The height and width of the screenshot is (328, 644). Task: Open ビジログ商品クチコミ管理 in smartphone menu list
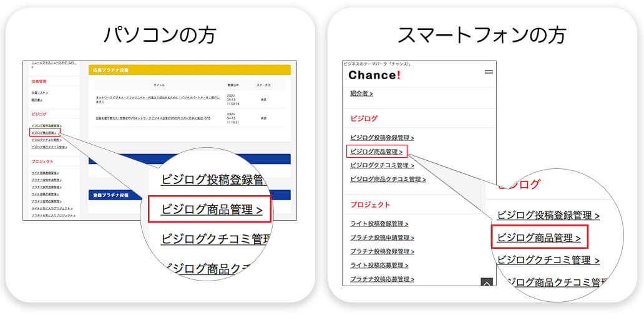388,179
